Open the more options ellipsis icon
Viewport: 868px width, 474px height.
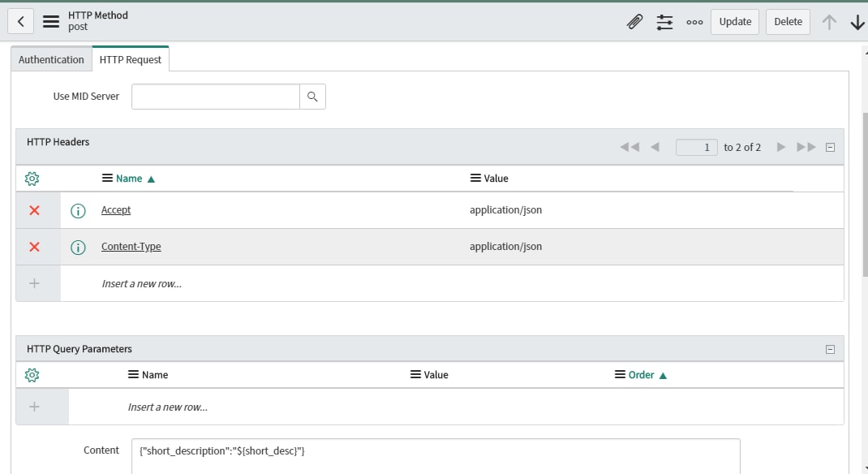(x=694, y=22)
